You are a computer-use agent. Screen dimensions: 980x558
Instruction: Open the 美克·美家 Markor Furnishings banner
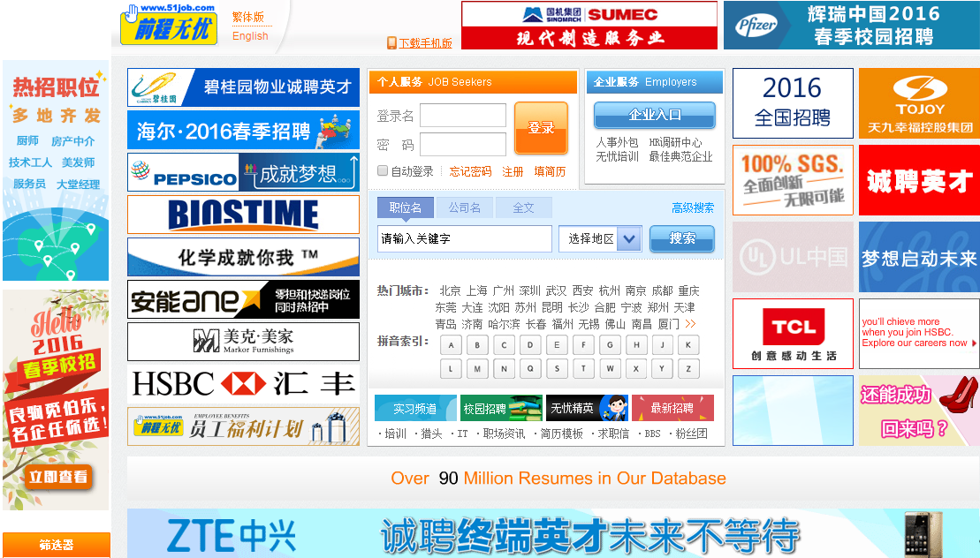click(x=243, y=342)
